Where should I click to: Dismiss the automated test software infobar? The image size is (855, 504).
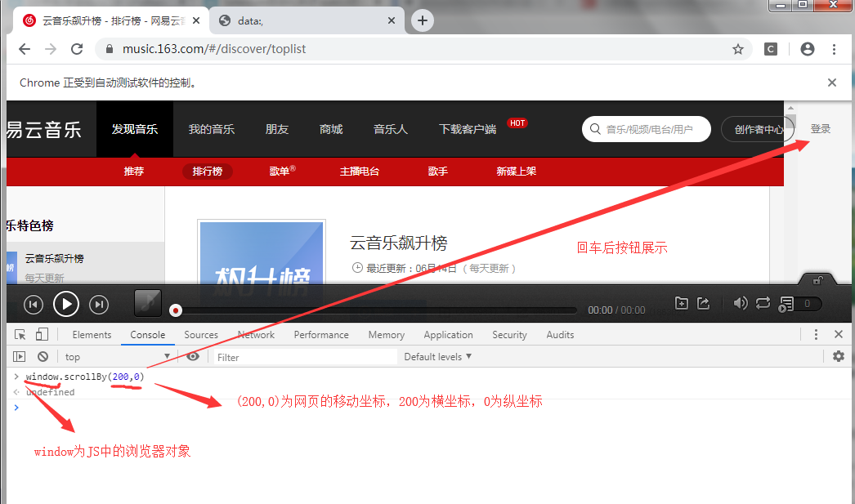[x=832, y=83]
